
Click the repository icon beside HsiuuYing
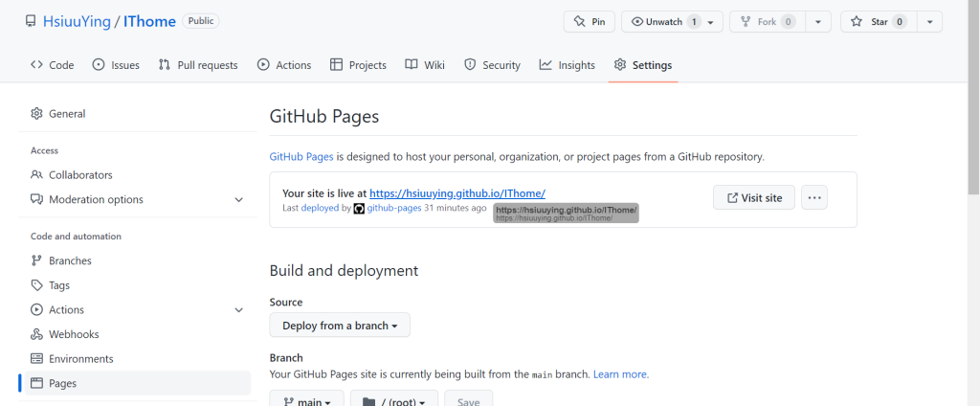[30, 21]
